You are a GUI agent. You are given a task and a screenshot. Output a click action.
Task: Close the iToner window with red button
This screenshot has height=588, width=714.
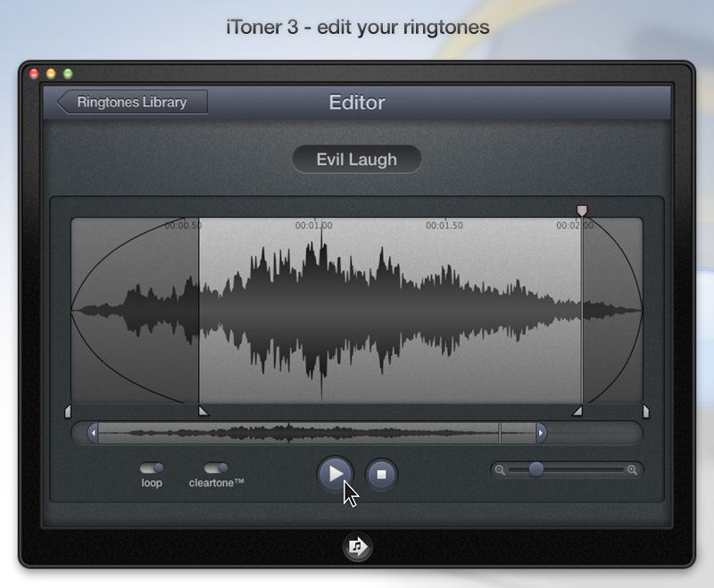coord(34,74)
